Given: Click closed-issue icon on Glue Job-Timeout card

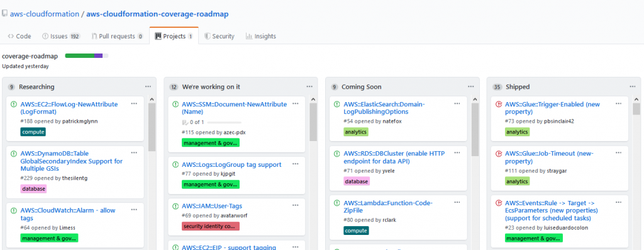Looking at the screenshot, I should coord(499,154).
